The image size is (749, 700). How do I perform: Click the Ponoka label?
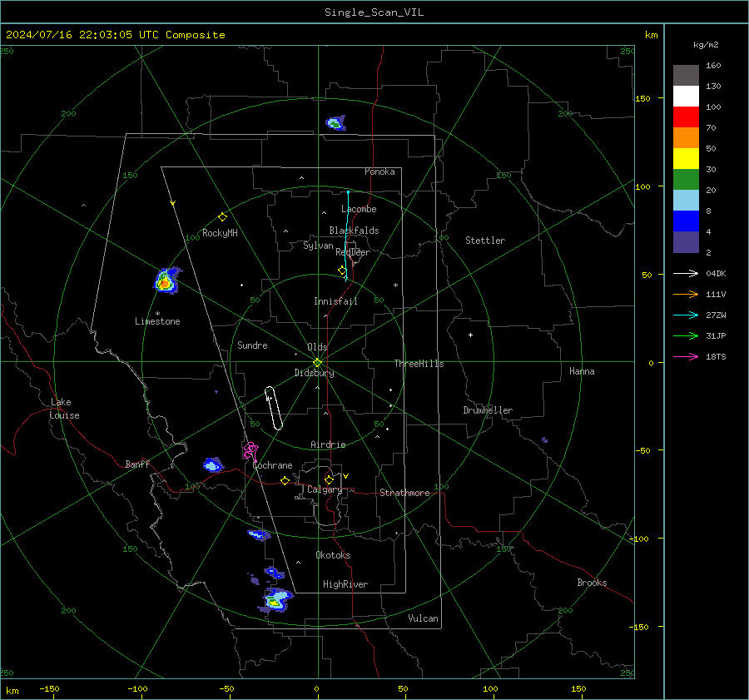click(x=379, y=171)
